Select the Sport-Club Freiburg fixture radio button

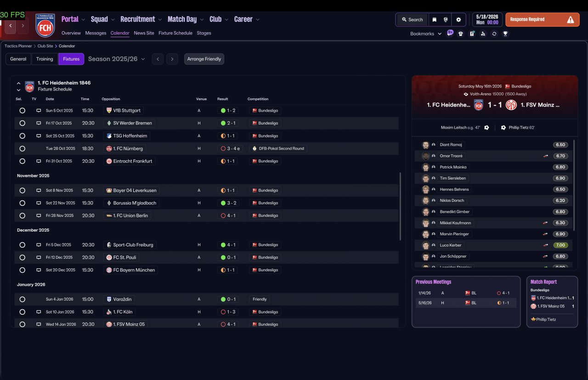[22, 245]
